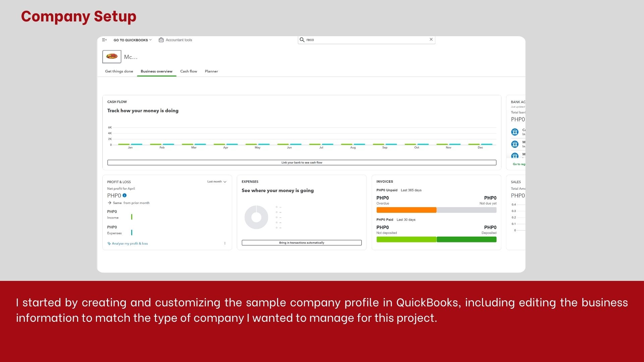Switch to the Get things done tab
Viewport: 644px width, 362px height.
tap(119, 71)
